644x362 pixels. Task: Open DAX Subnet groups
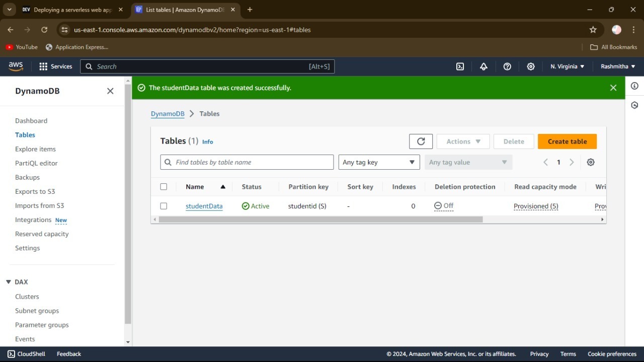click(x=37, y=311)
